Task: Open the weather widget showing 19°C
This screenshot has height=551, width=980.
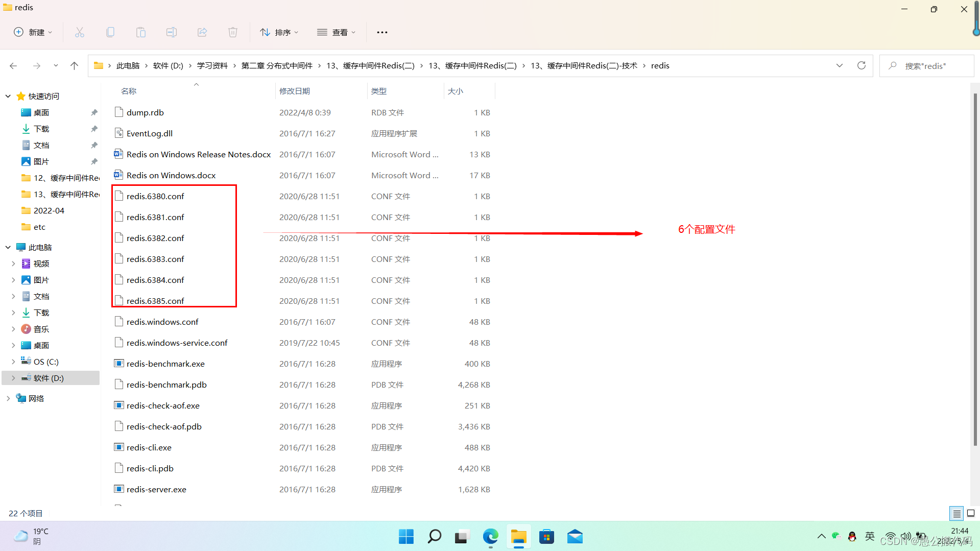Action: pyautogui.click(x=31, y=536)
